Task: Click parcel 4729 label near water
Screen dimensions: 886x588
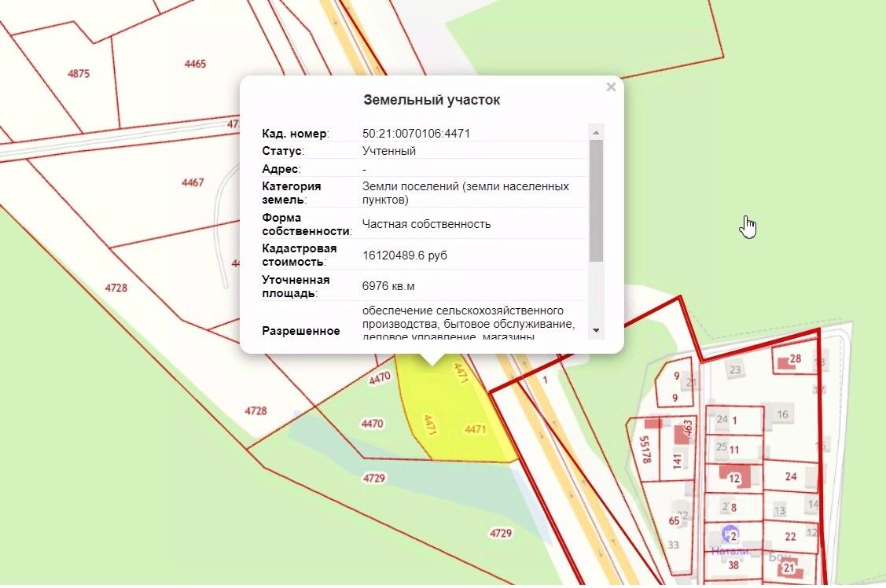Action: pyautogui.click(x=374, y=479)
